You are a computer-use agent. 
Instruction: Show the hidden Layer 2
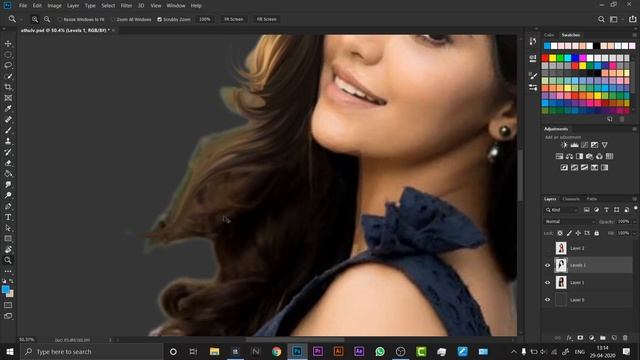(548, 248)
